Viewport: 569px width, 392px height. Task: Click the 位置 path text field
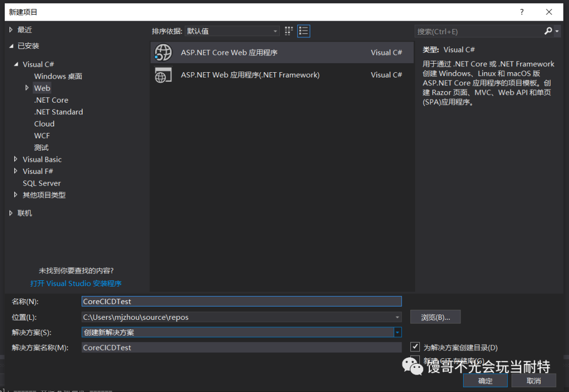coord(238,317)
